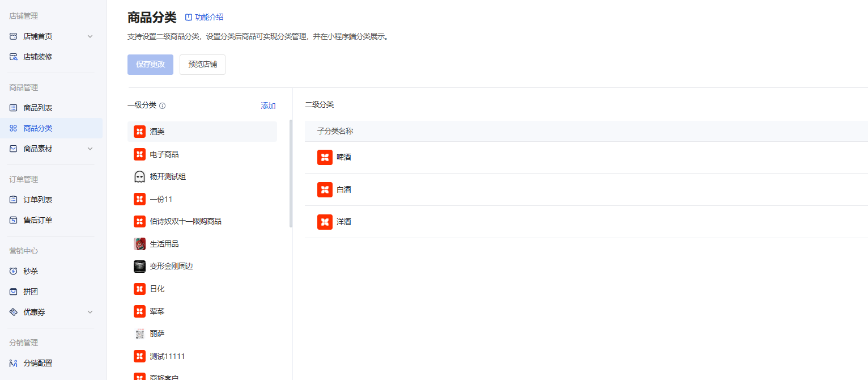Screen dimensions: 868x380
Task: Expand the 商品素材 chevron
Action: tap(90, 149)
